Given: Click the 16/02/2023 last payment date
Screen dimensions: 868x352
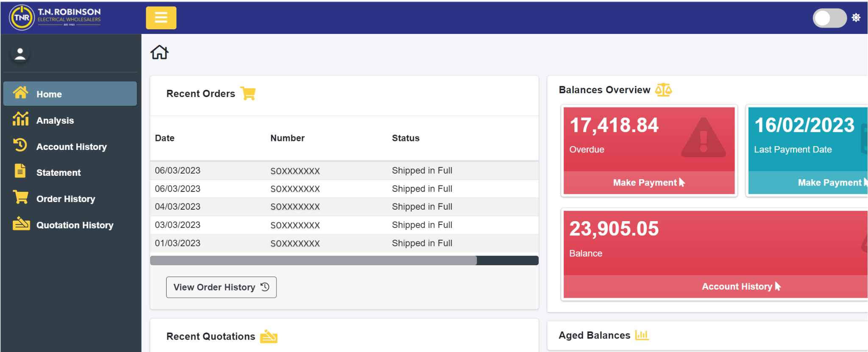Looking at the screenshot, I should (x=804, y=125).
